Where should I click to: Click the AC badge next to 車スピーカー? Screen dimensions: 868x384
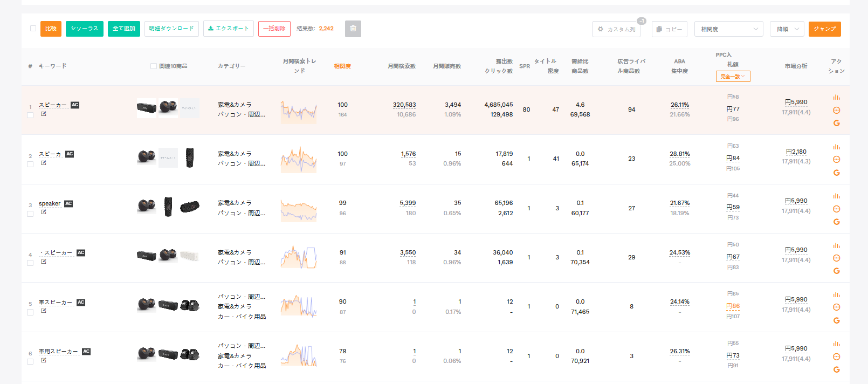click(81, 303)
